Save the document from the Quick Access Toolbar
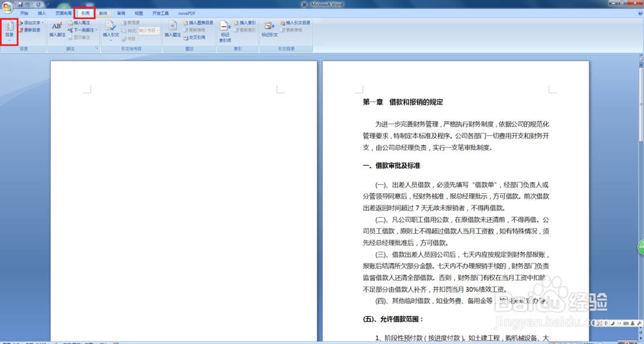 click(x=20, y=5)
